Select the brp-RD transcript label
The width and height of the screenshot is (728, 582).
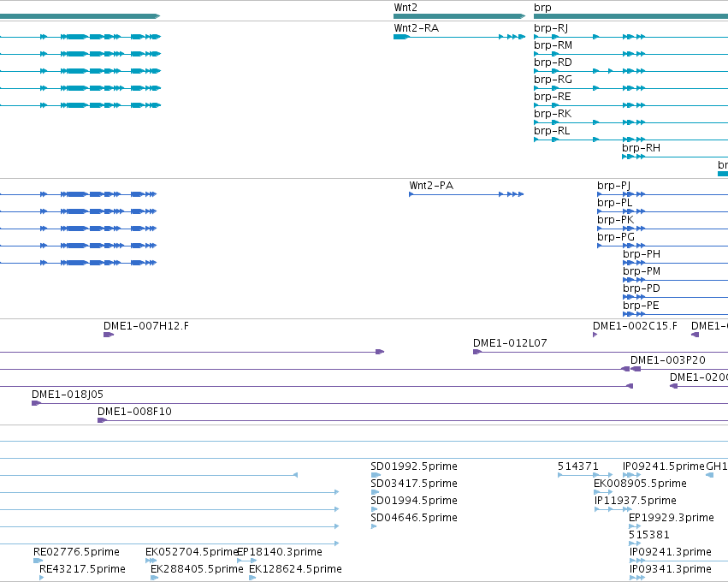pyautogui.click(x=553, y=62)
